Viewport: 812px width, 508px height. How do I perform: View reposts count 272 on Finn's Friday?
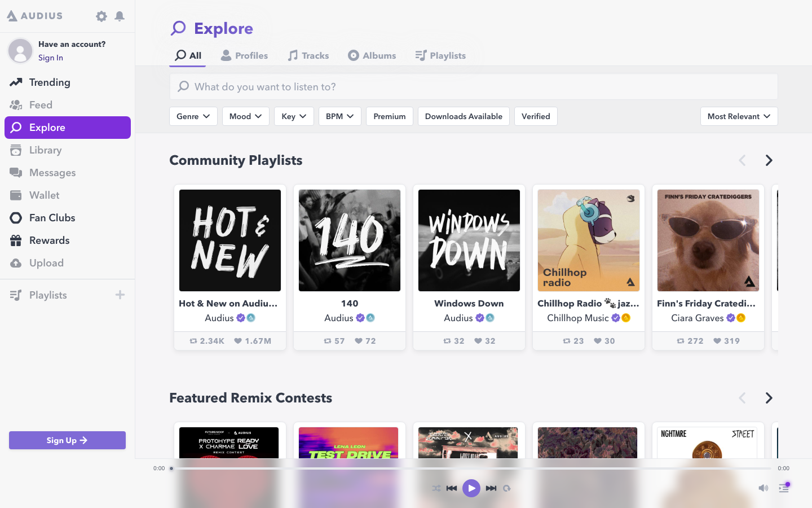click(690, 341)
